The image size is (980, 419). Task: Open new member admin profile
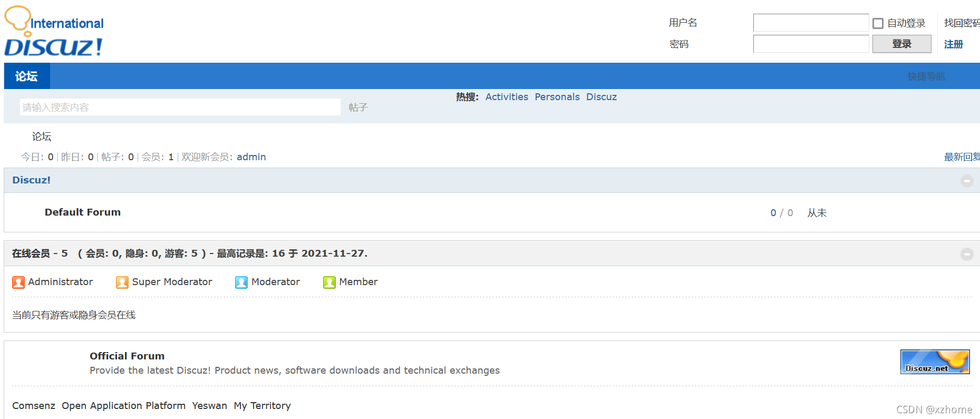point(251,157)
